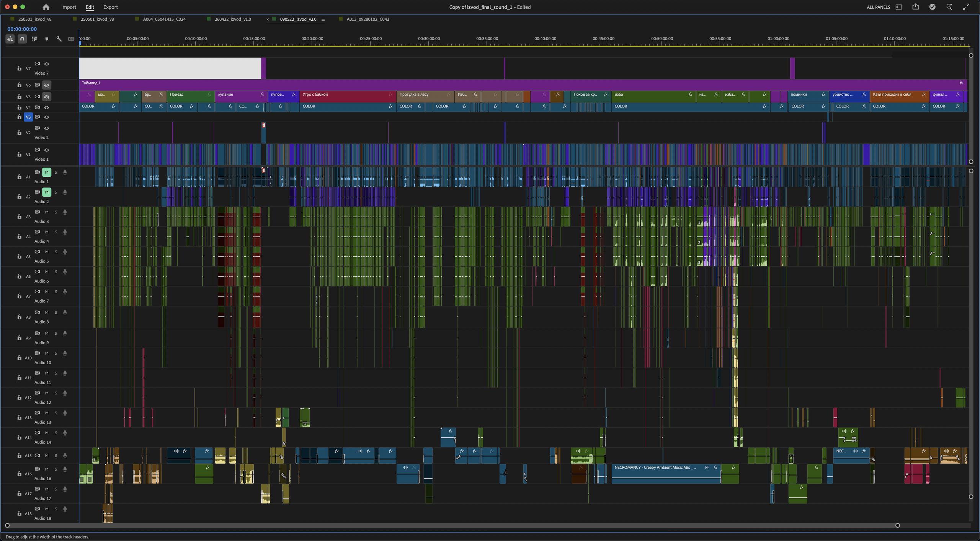Toggle full screen with arrows icon
Viewport: 980px width, 541px height.
[966, 7]
